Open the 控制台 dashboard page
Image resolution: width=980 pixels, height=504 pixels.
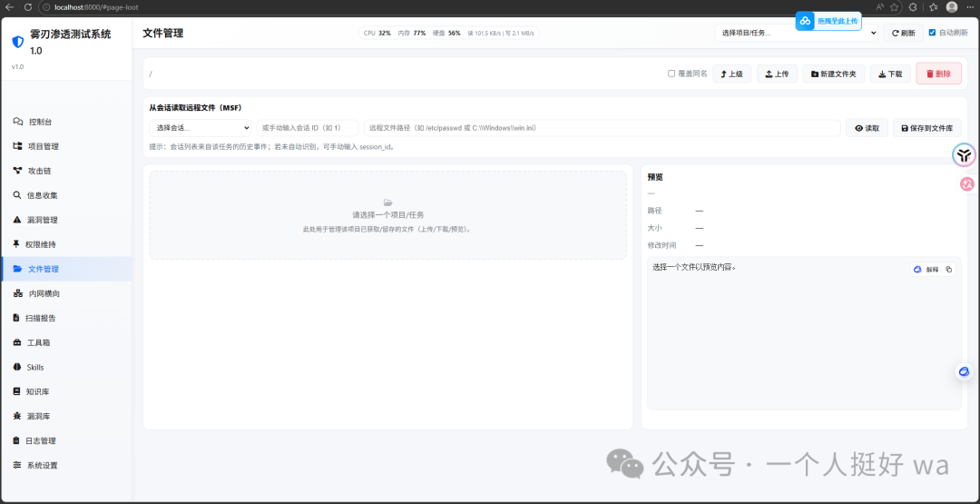coord(65,122)
